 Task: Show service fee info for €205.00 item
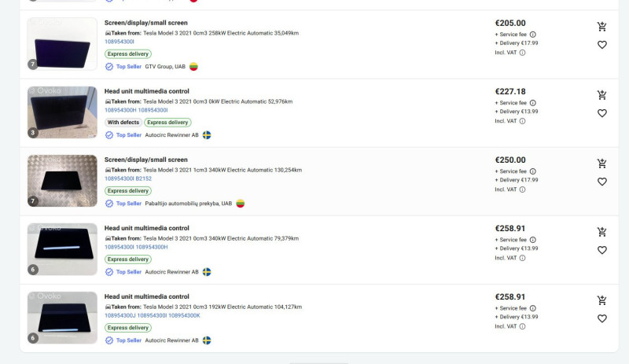click(532, 35)
